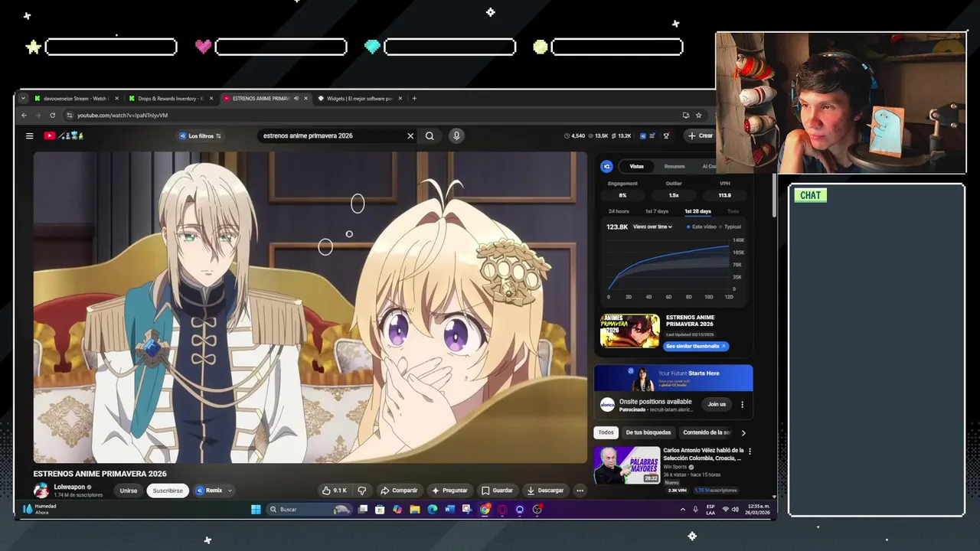The width and height of the screenshot is (980, 551).
Task: Mute the tab via the speaker icon
Action: 296,98
